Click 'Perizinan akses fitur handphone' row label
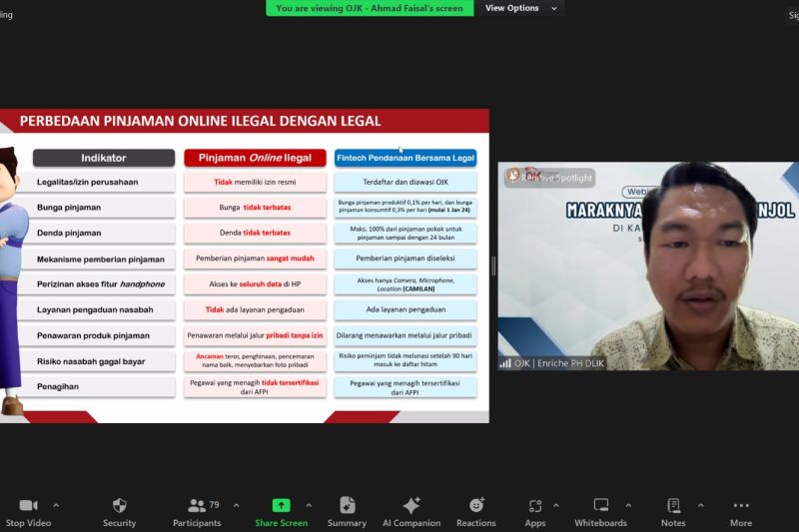This screenshot has width=799, height=532. 101,284
